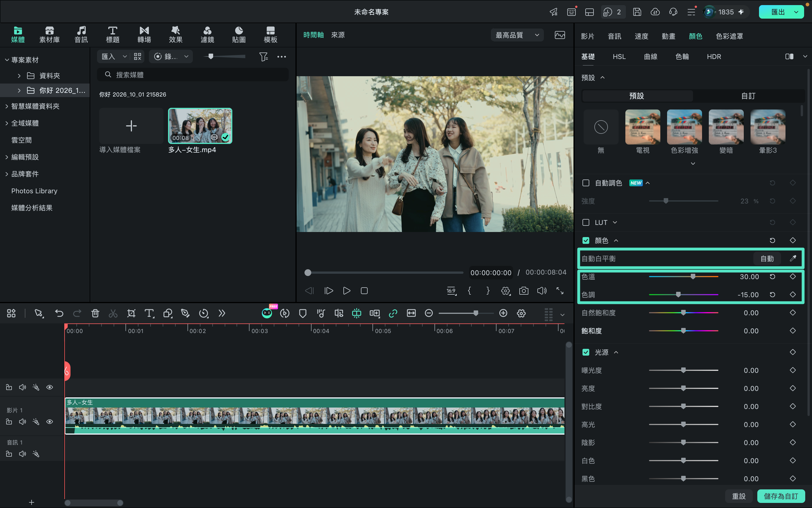Click the 自動 auto white balance button
Image resolution: width=812 pixels, height=508 pixels.
click(x=767, y=258)
